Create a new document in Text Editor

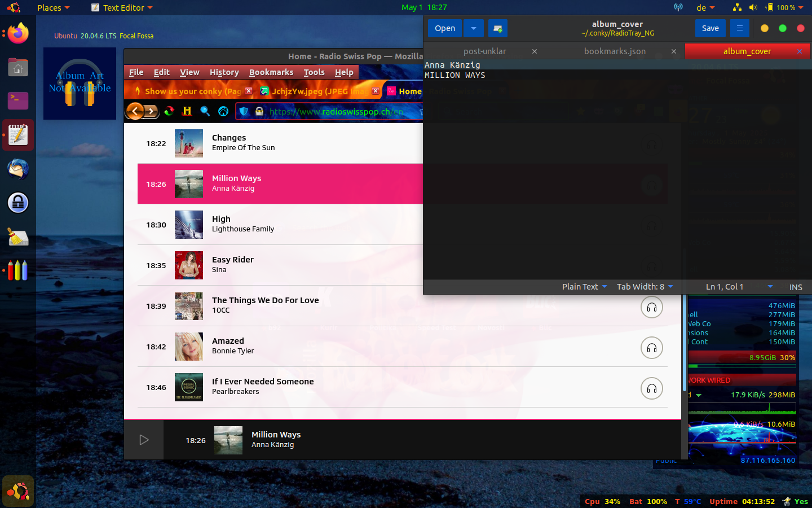click(x=498, y=28)
